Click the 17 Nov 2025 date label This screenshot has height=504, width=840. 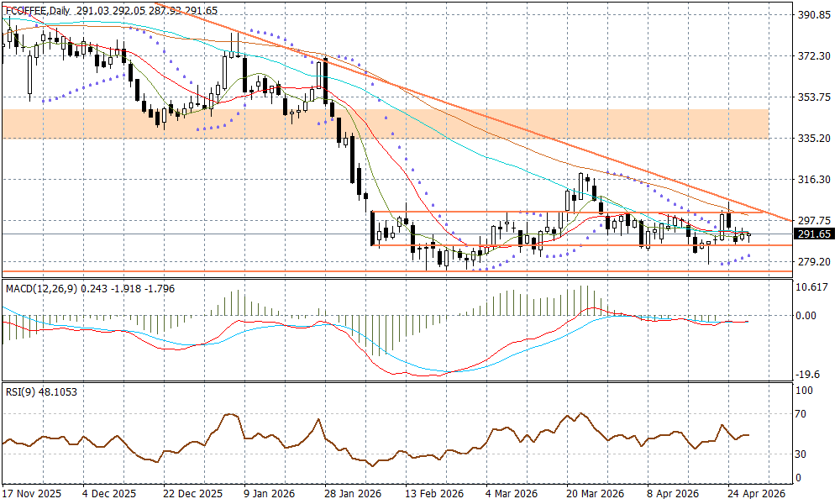[x=33, y=493]
